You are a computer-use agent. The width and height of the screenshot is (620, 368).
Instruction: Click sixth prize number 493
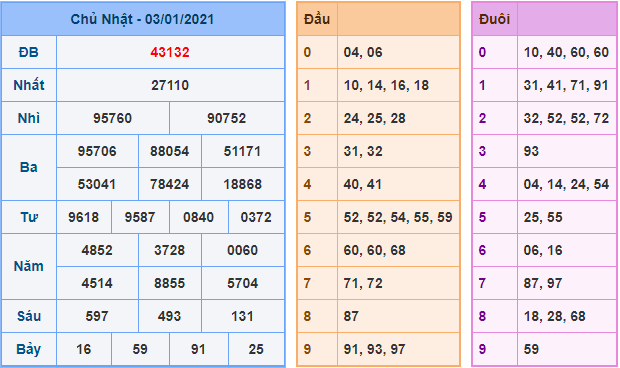pos(170,316)
